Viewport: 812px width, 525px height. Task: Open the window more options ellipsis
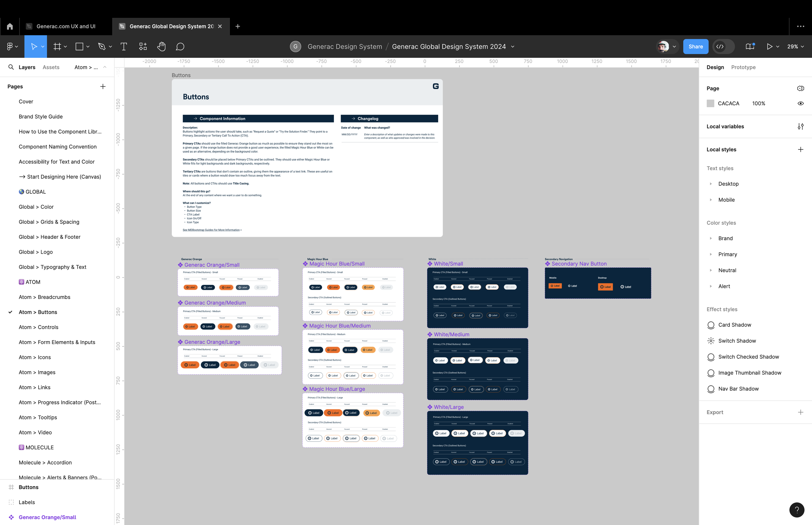[800, 26]
